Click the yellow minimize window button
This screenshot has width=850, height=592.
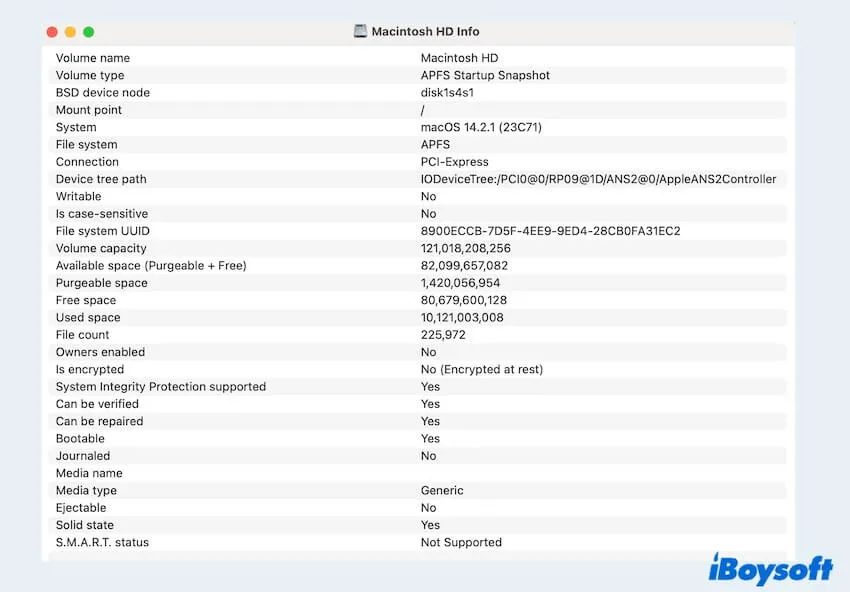click(70, 32)
